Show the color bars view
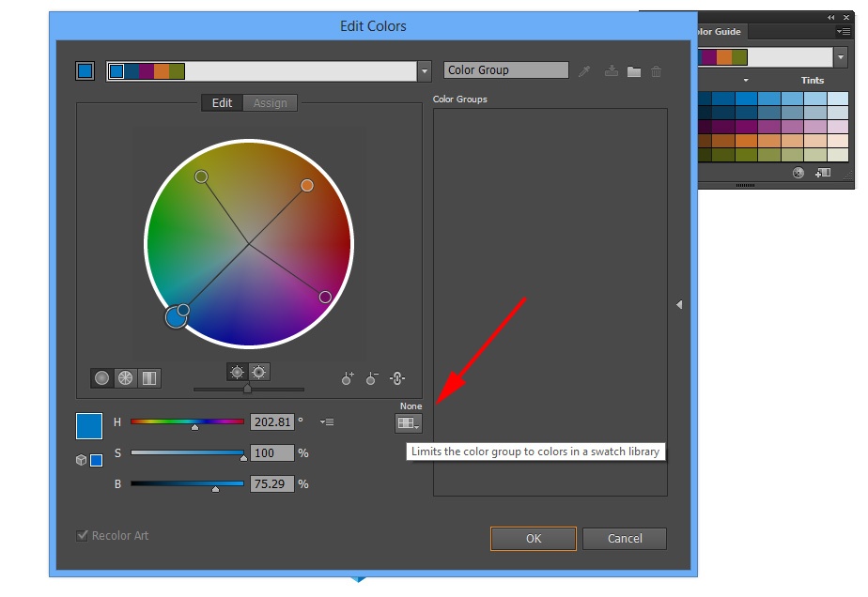868x597 pixels. tap(148, 378)
